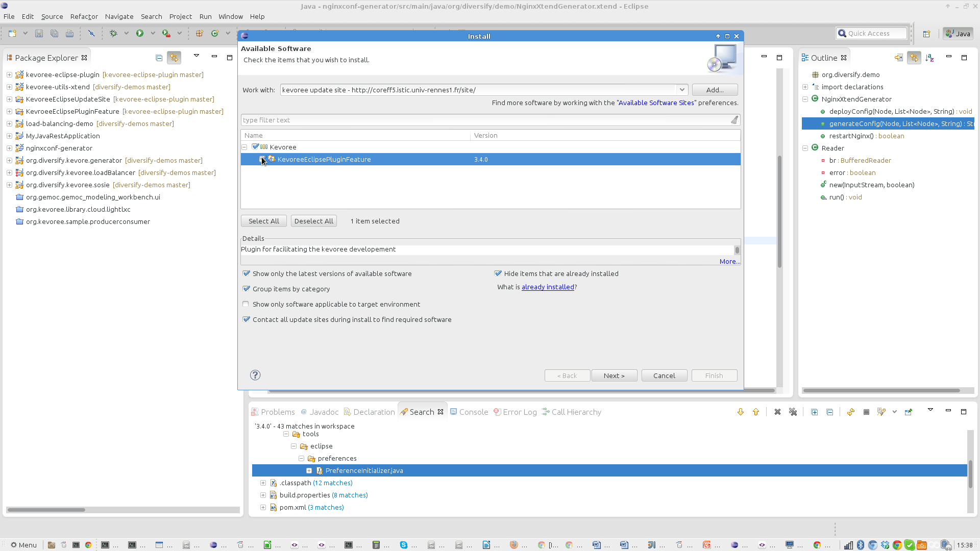Click the Debug bug icon in toolbar

pos(113,33)
